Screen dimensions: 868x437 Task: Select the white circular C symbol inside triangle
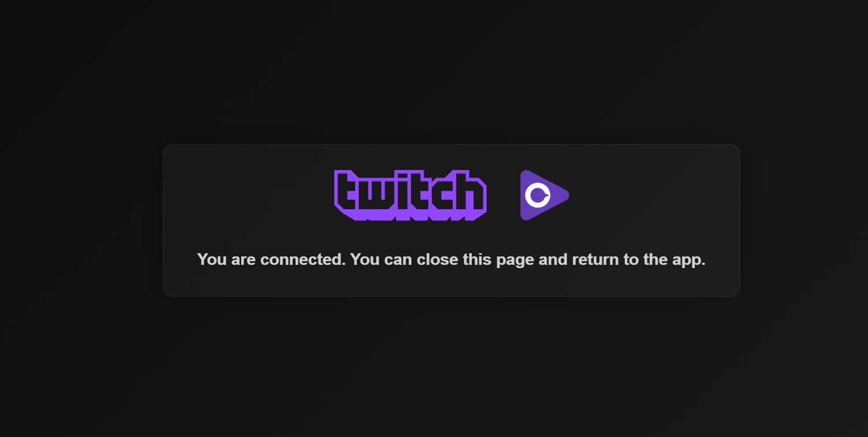click(x=538, y=195)
